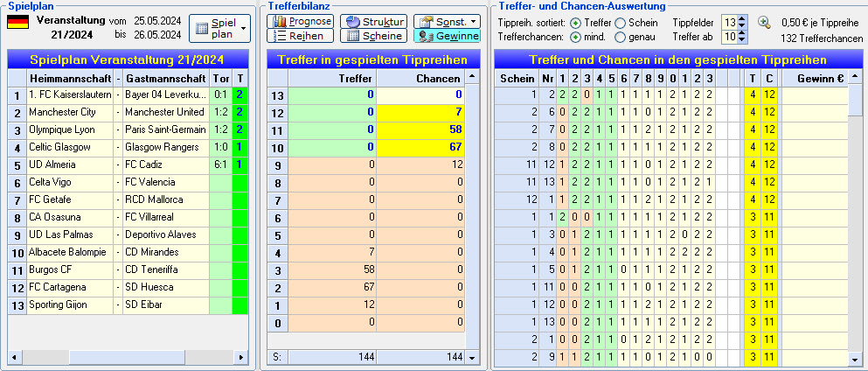Open the Sonst. dropdown button

tap(447, 22)
